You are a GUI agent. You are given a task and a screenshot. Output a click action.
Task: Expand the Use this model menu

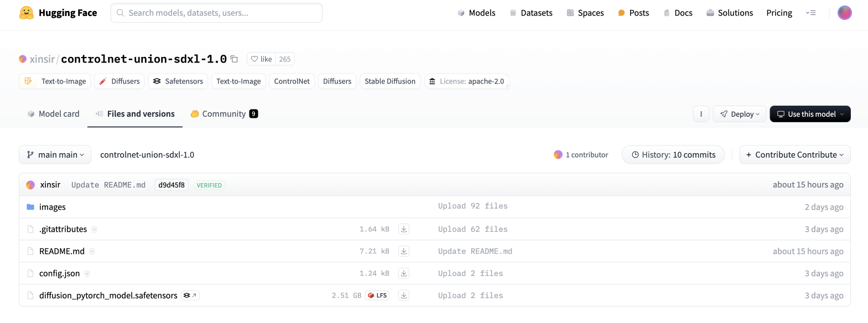pyautogui.click(x=810, y=114)
